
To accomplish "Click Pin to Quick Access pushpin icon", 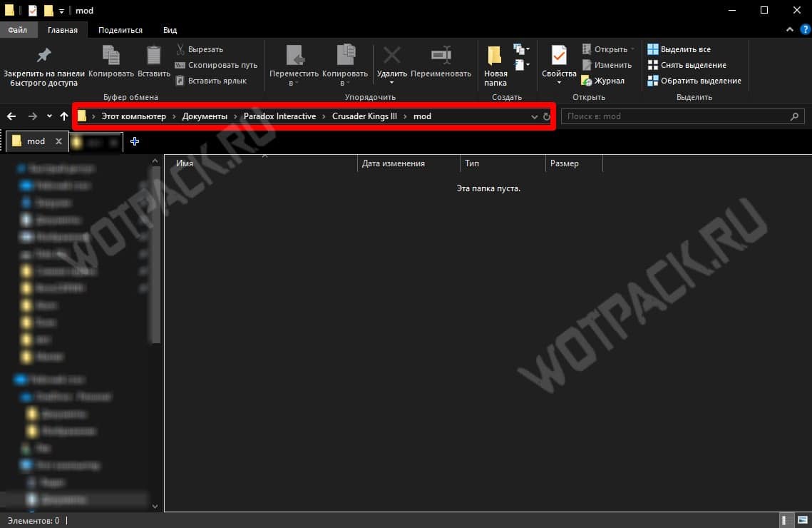I will 43,56.
